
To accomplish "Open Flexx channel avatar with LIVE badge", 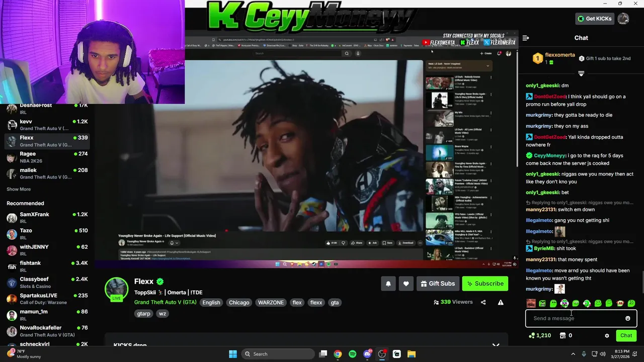I will click(116, 289).
